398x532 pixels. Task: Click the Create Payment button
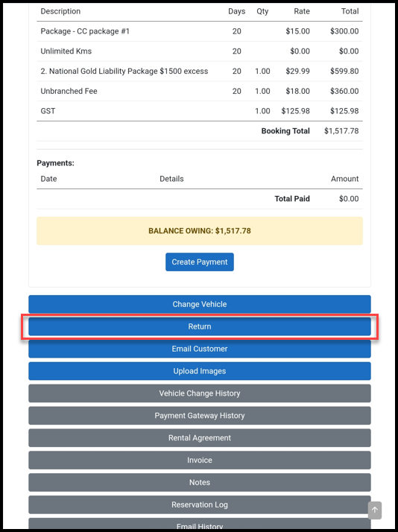click(x=200, y=262)
